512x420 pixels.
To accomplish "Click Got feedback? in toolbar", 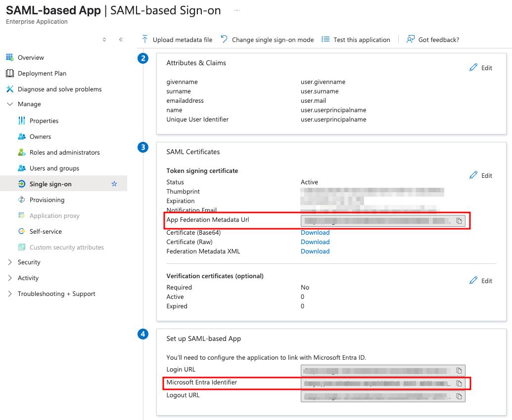I will coord(433,40).
